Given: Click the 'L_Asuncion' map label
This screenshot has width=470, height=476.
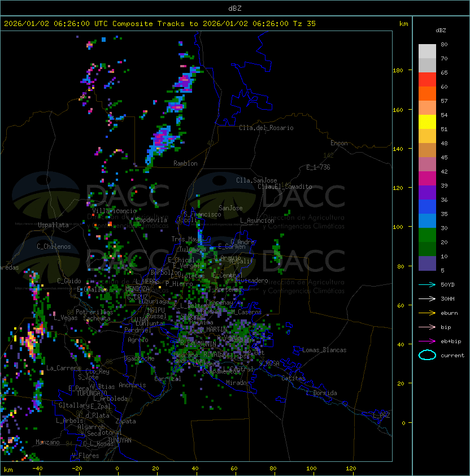Looking at the screenshot, I should pos(257,220).
